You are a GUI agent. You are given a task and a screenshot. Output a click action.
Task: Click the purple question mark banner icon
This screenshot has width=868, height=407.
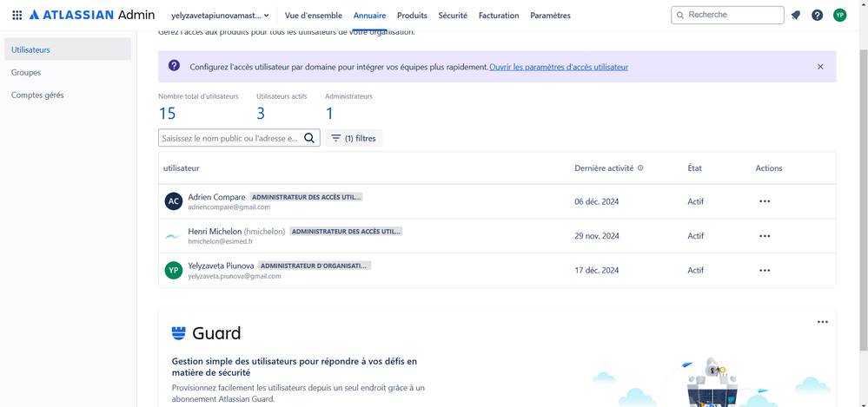point(174,66)
